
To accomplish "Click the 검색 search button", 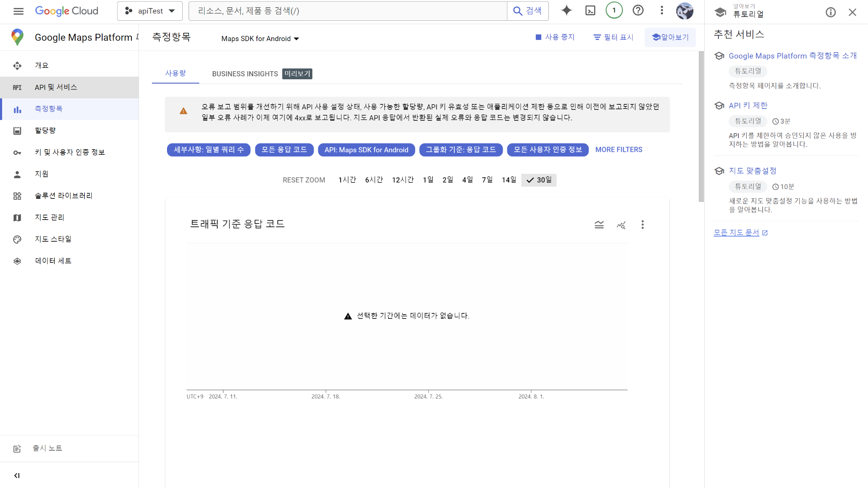I will click(x=528, y=11).
